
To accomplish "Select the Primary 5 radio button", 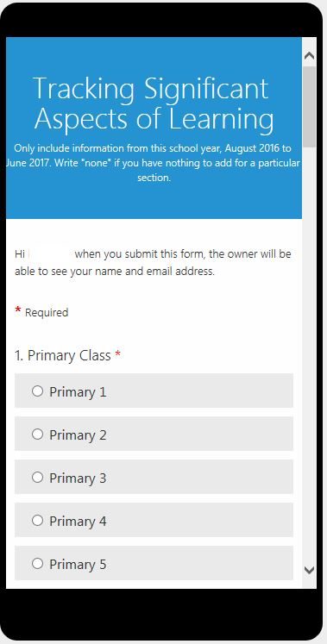I will click(x=37, y=564).
